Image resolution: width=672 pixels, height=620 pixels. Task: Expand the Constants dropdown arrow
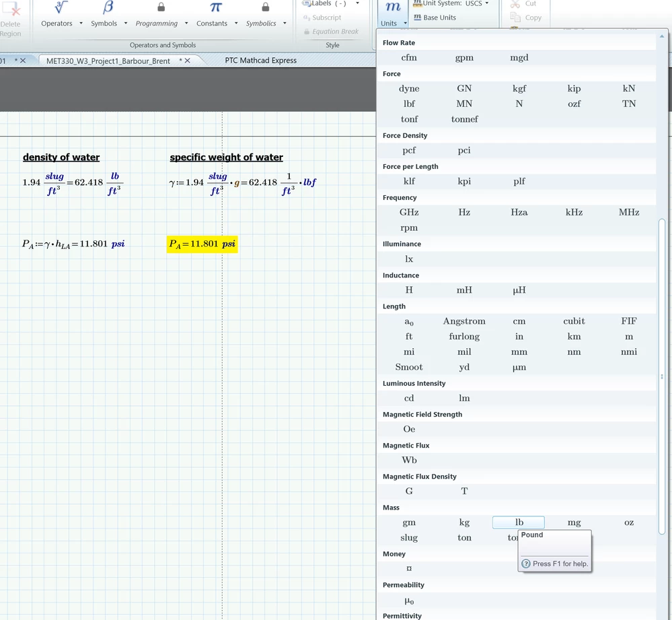pyautogui.click(x=236, y=24)
